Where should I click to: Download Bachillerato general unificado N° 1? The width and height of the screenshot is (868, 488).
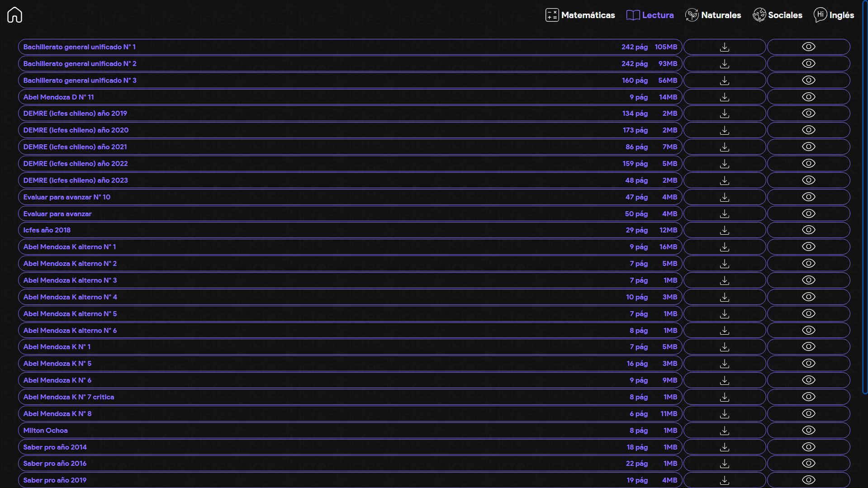coord(725,47)
